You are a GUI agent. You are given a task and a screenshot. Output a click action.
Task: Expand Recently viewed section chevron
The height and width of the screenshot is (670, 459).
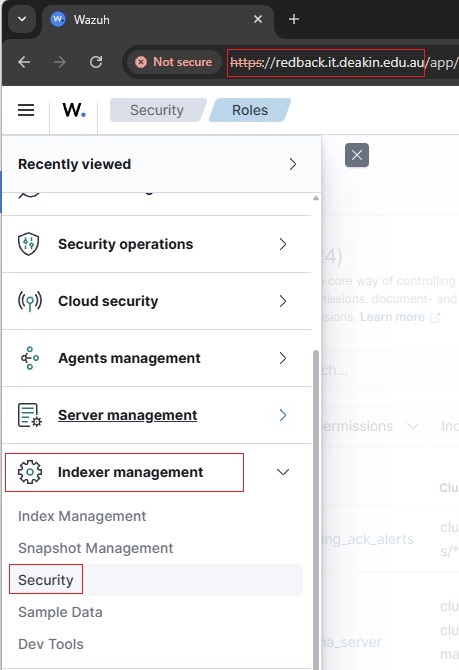tap(293, 164)
